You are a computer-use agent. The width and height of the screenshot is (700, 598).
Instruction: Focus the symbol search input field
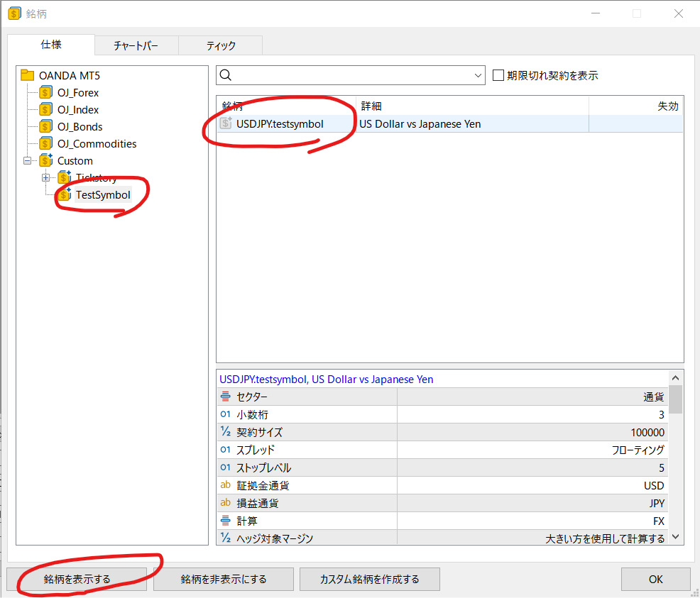click(x=351, y=75)
